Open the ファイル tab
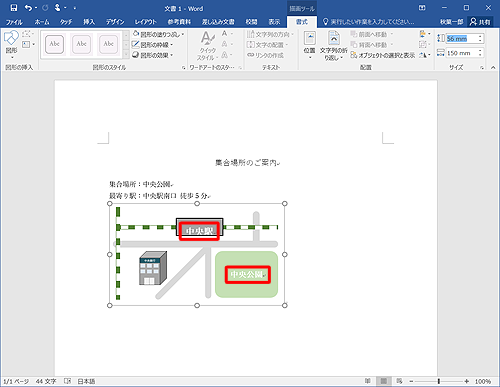 [x=14, y=22]
